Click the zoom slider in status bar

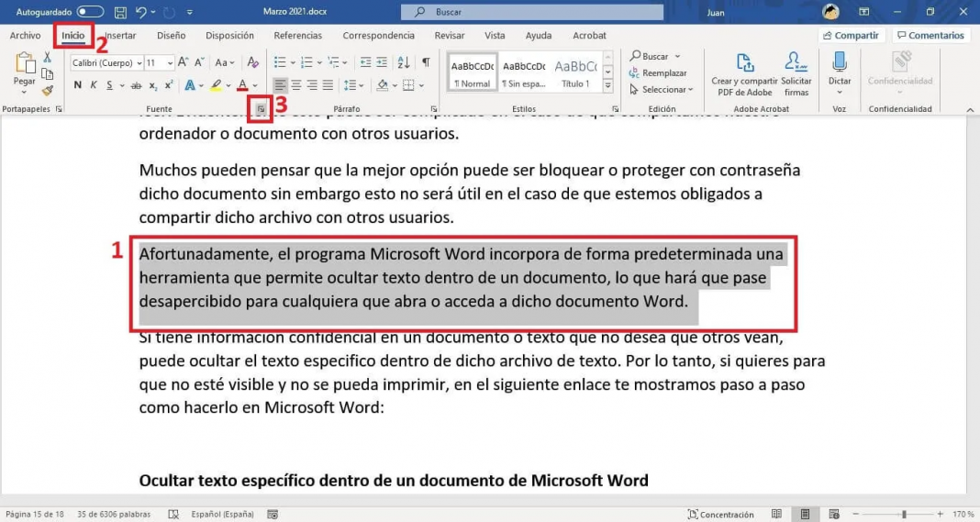click(904, 515)
